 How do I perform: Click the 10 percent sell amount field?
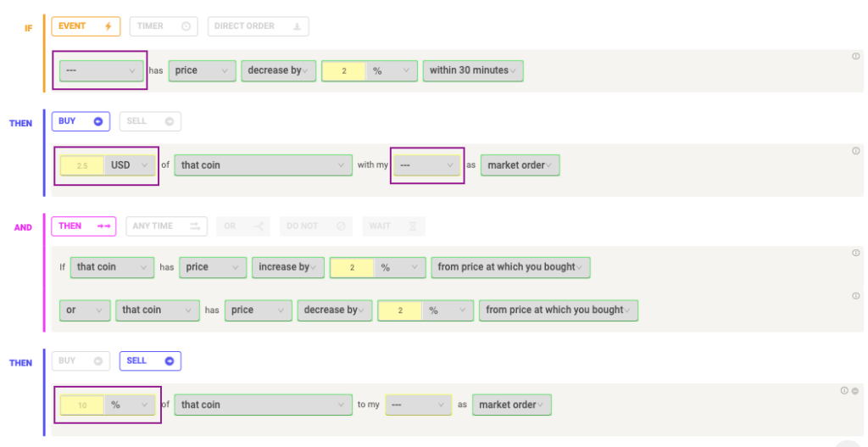(x=82, y=405)
